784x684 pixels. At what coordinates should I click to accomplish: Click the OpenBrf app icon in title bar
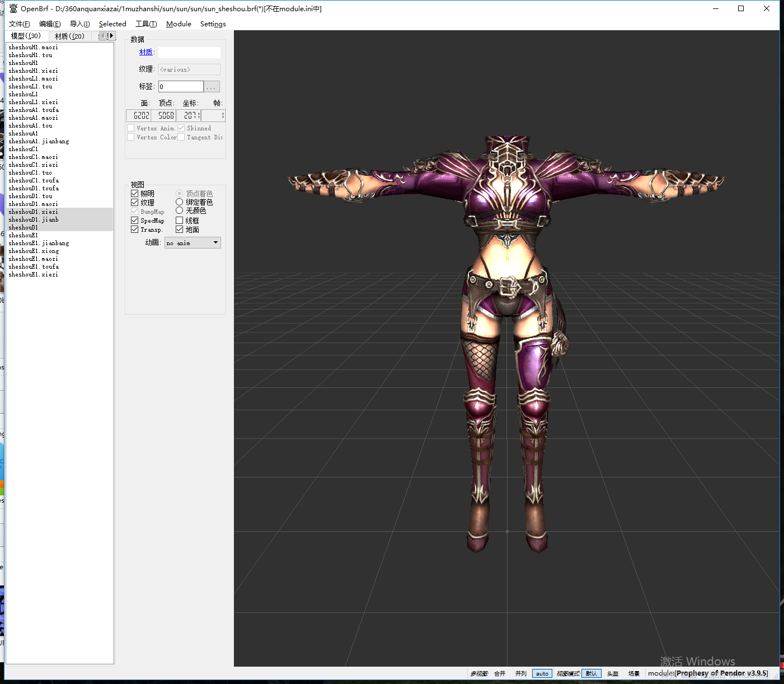(13, 8)
